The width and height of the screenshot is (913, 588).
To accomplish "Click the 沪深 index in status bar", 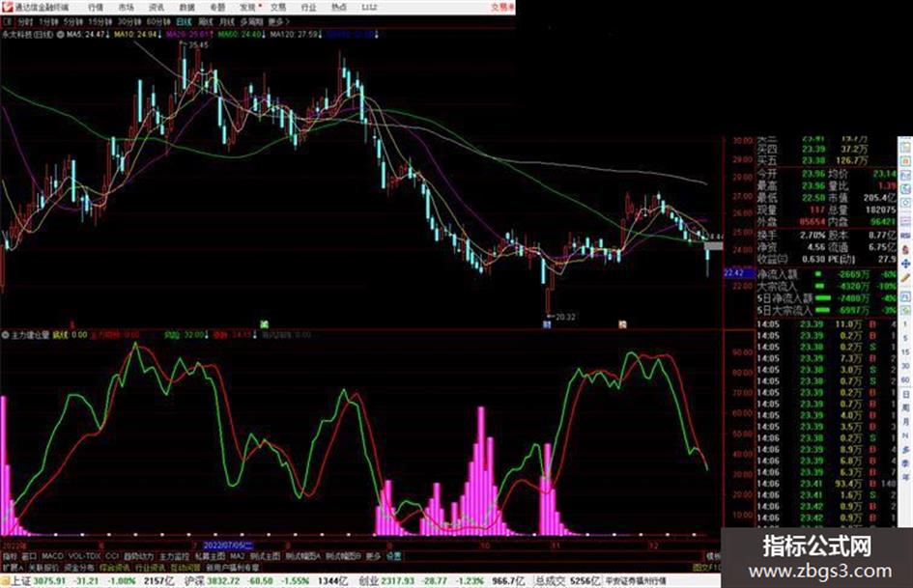I will pos(194,581).
